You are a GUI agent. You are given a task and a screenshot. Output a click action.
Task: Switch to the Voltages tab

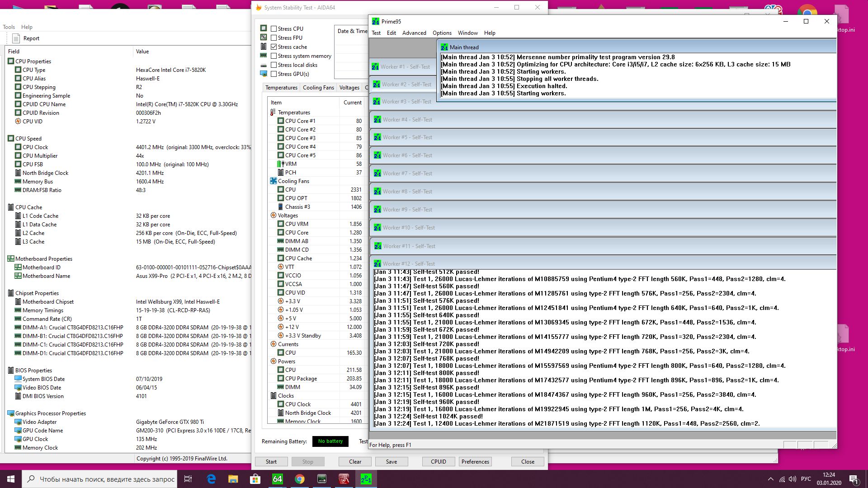point(349,88)
